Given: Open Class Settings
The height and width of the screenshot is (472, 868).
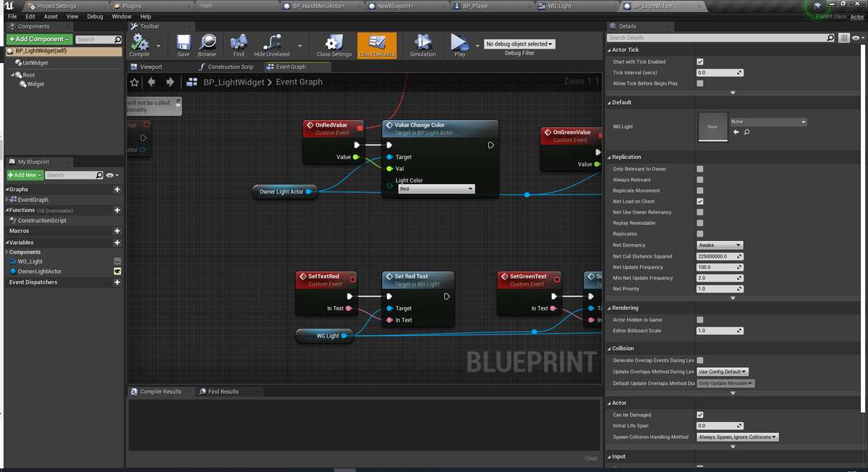Looking at the screenshot, I should (334, 45).
